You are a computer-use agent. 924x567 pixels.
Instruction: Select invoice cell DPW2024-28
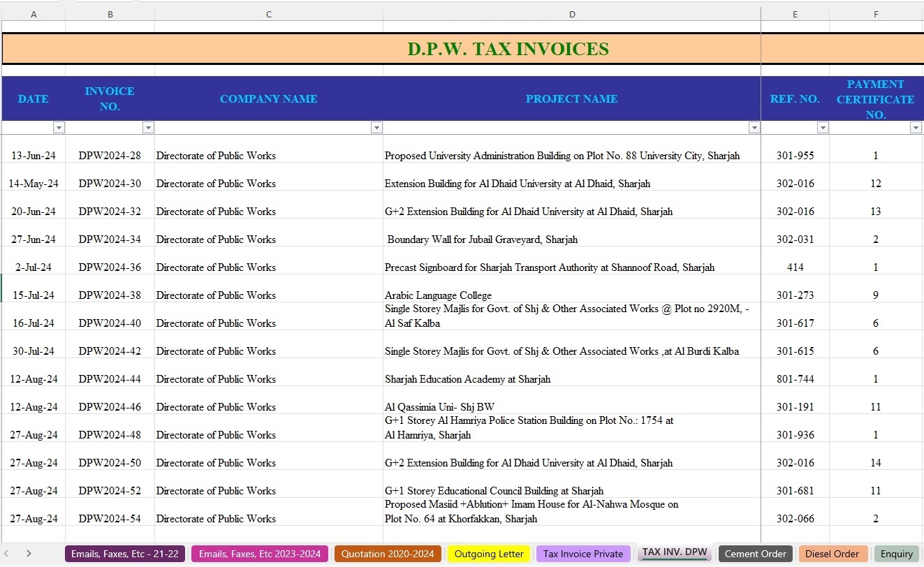[x=110, y=149]
